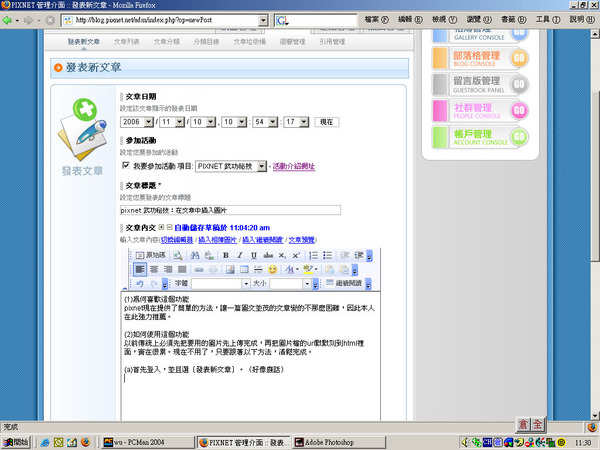The width and height of the screenshot is (600, 450).
Task: Click the article title input field
Action: pyautogui.click(x=230, y=210)
